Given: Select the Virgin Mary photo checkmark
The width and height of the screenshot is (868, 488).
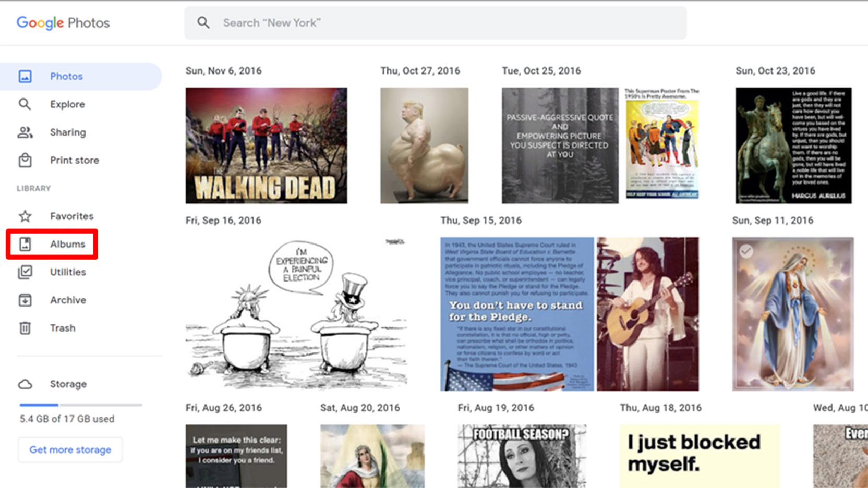Looking at the screenshot, I should (746, 251).
